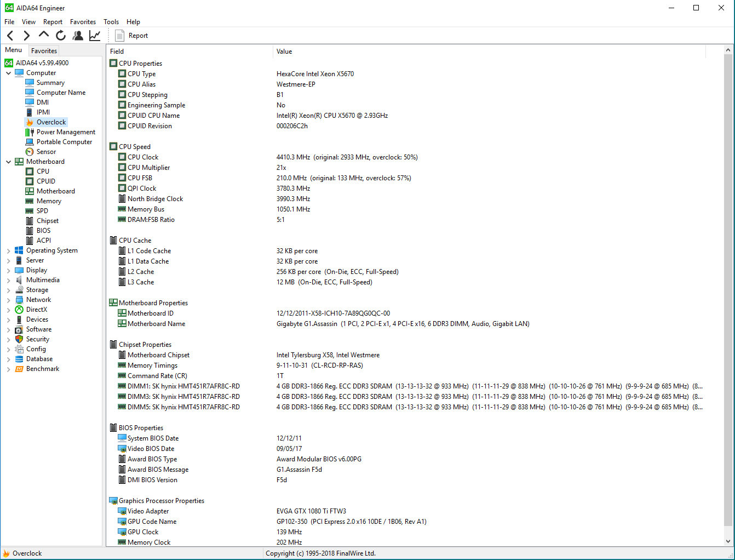The image size is (735, 560).
Task: Switch to the Menu tab in side panel
Action: click(x=14, y=50)
